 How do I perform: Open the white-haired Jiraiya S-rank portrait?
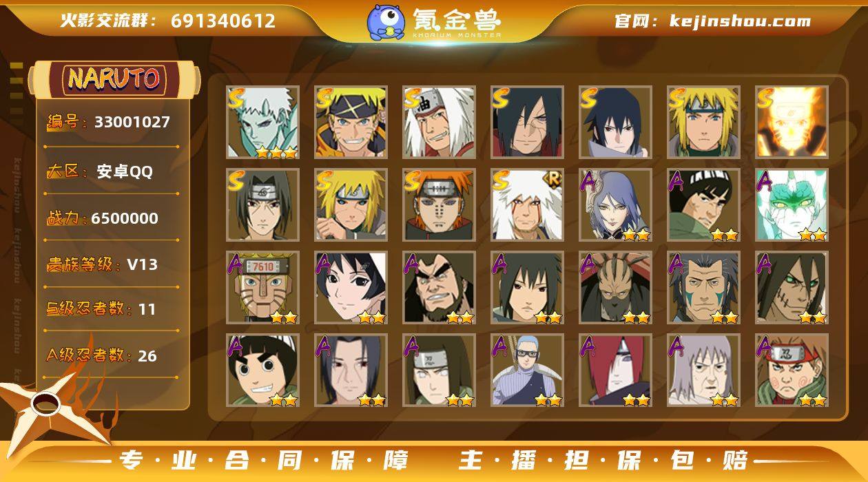point(439,122)
